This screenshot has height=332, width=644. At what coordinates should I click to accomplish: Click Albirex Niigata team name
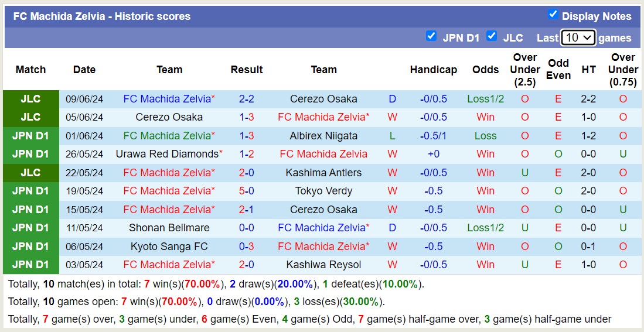click(323, 136)
